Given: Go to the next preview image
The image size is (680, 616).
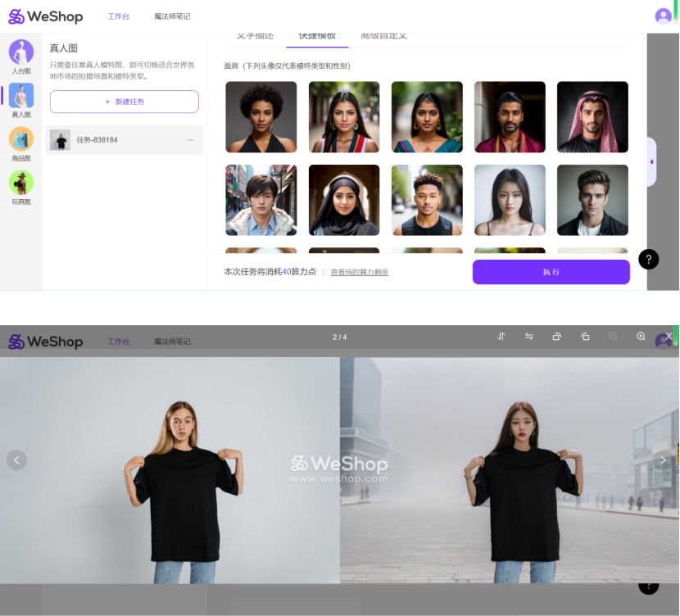Looking at the screenshot, I should pyautogui.click(x=663, y=460).
